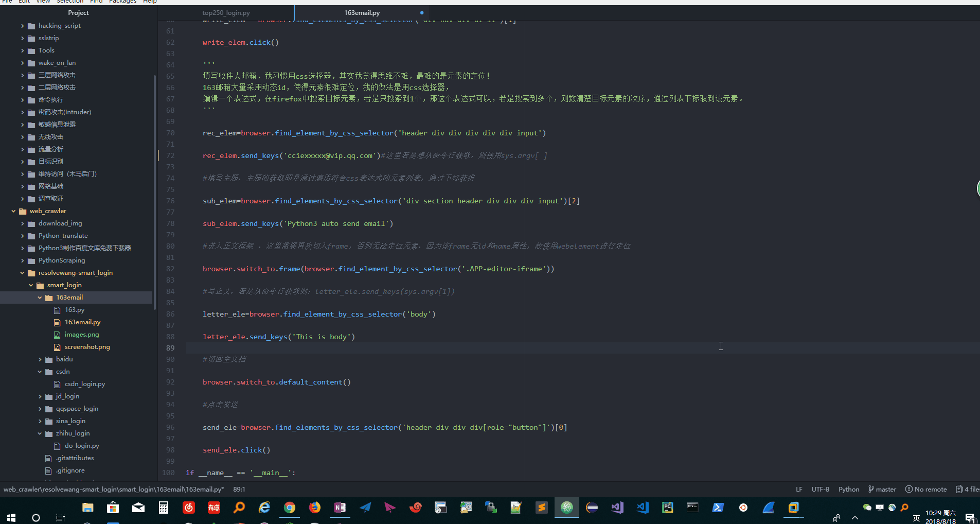980x524 pixels.
Task: Open File Explorer from the taskbar
Action: point(88,508)
